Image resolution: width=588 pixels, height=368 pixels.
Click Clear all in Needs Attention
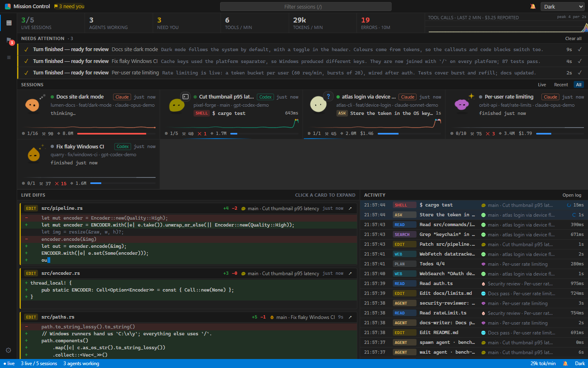573,38
